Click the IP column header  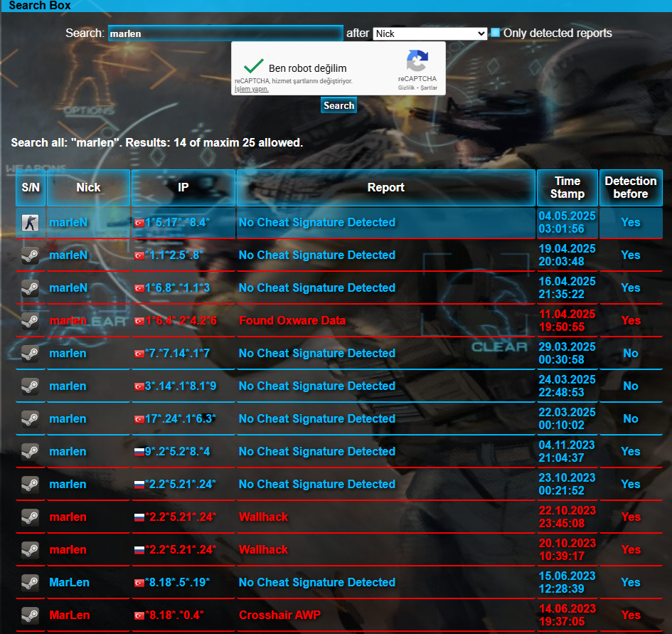click(183, 187)
